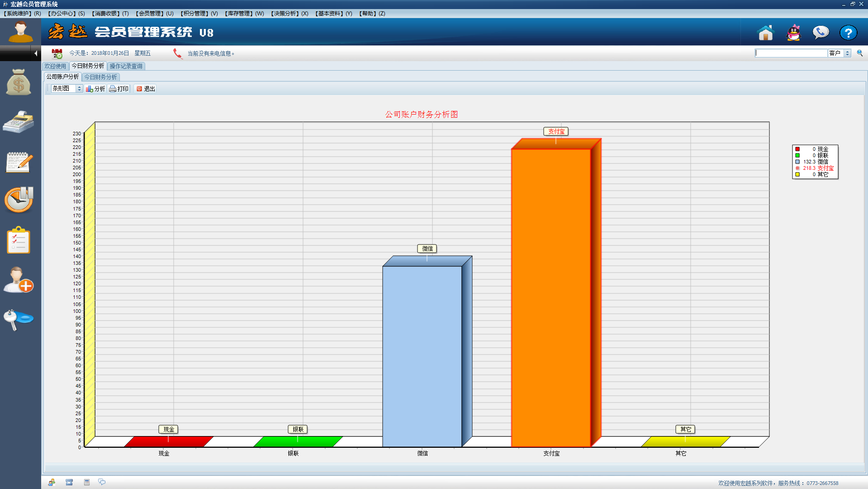This screenshot has width=868, height=489.
Task: Open the QQ penguin chat icon
Action: tap(793, 33)
